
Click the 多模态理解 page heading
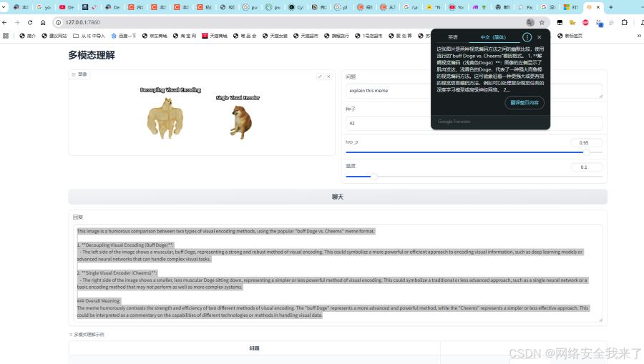[x=91, y=55]
